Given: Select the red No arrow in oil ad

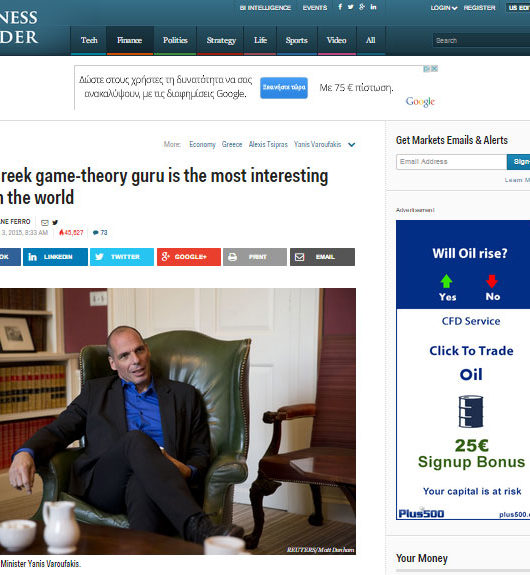Looking at the screenshot, I should tap(492, 281).
